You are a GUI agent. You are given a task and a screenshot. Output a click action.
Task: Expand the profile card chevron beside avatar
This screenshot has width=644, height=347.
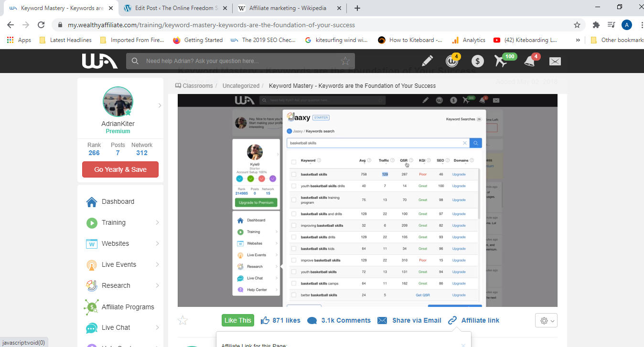(160, 105)
